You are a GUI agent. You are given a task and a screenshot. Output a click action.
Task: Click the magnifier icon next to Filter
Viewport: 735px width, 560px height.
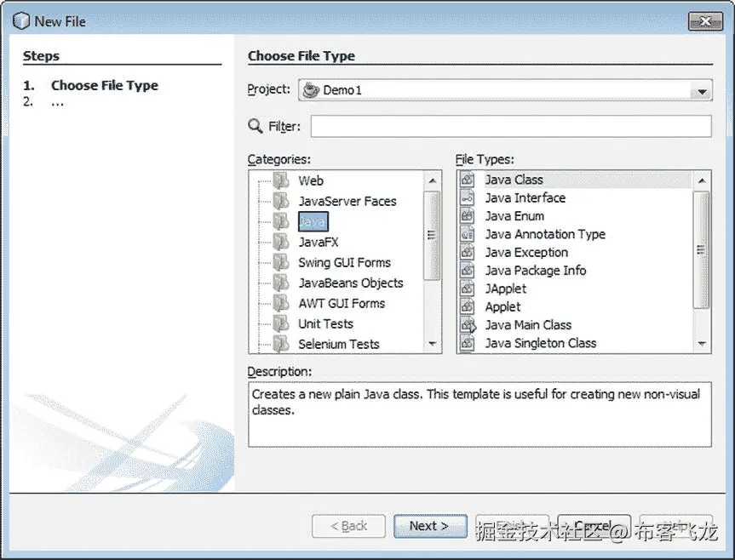pos(255,126)
